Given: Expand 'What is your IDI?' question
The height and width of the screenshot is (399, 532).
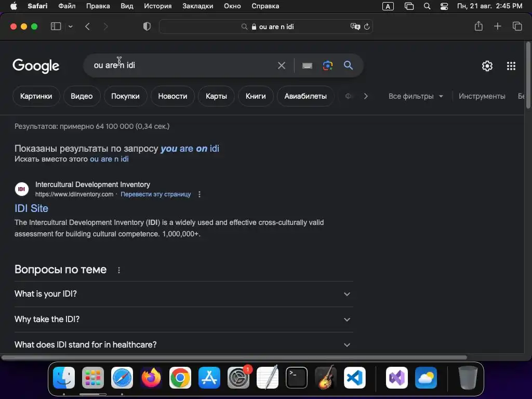Looking at the screenshot, I should (x=183, y=294).
